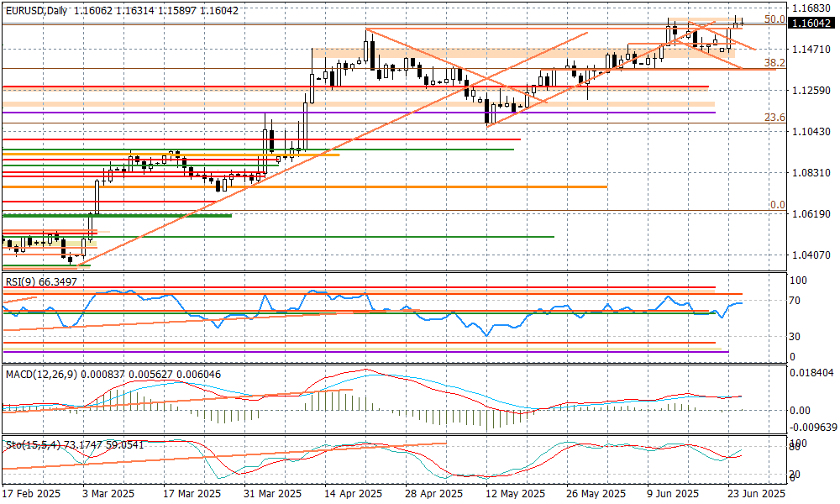This screenshot has width=840, height=504.
Task: Select the 20 level on Stochastic scale
Action: pyautogui.click(x=795, y=475)
